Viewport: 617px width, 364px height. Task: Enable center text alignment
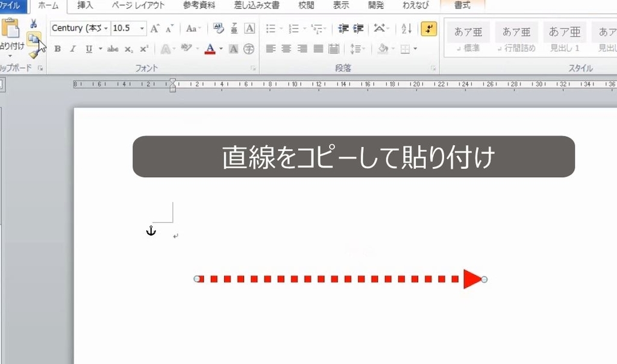pos(285,49)
